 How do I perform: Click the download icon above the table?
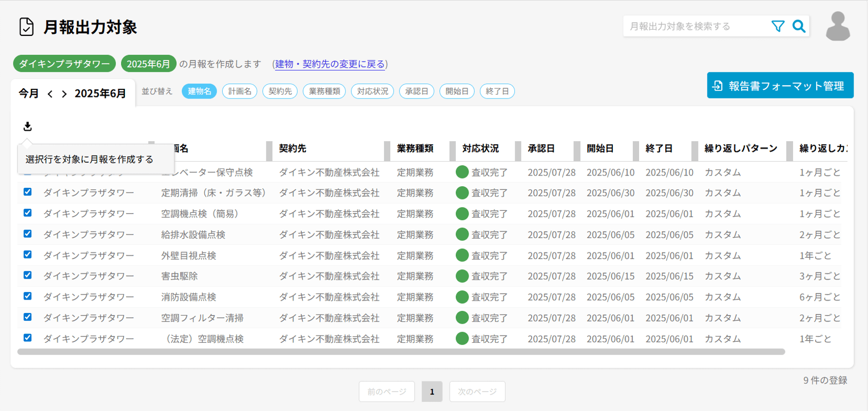tap(28, 126)
